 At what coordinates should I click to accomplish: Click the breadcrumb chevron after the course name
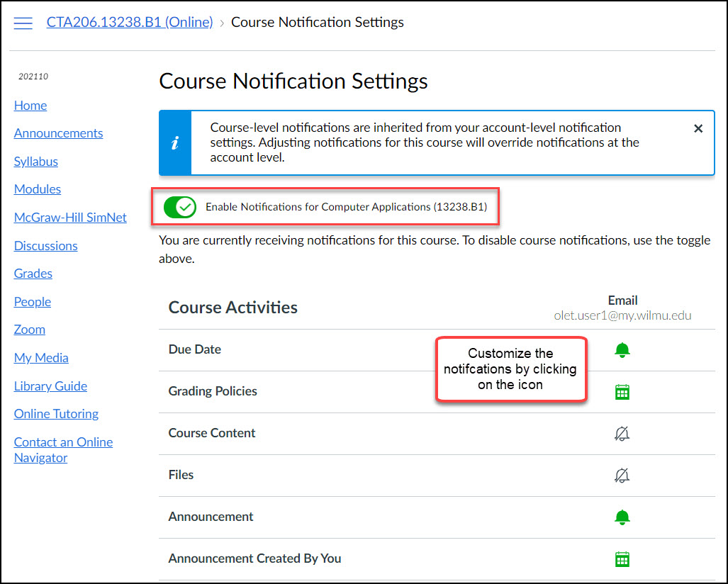pyautogui.click(x=220, y=22)
